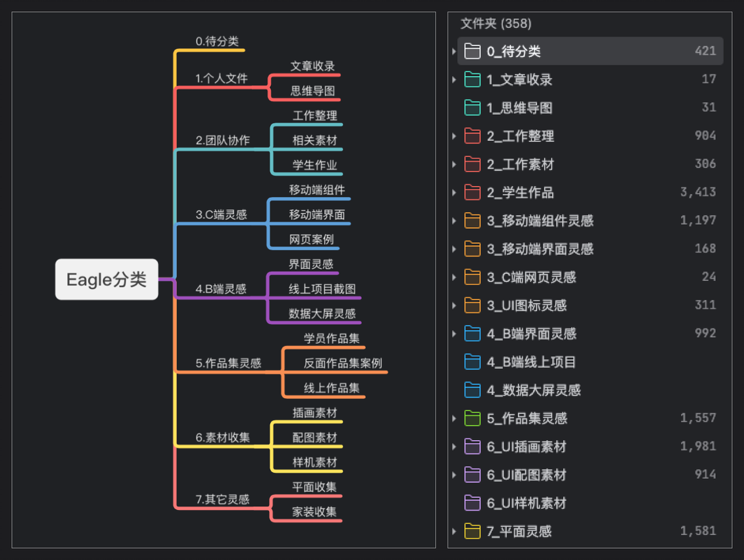Expand the 6_UI配图素材 folder arrow

454,474
